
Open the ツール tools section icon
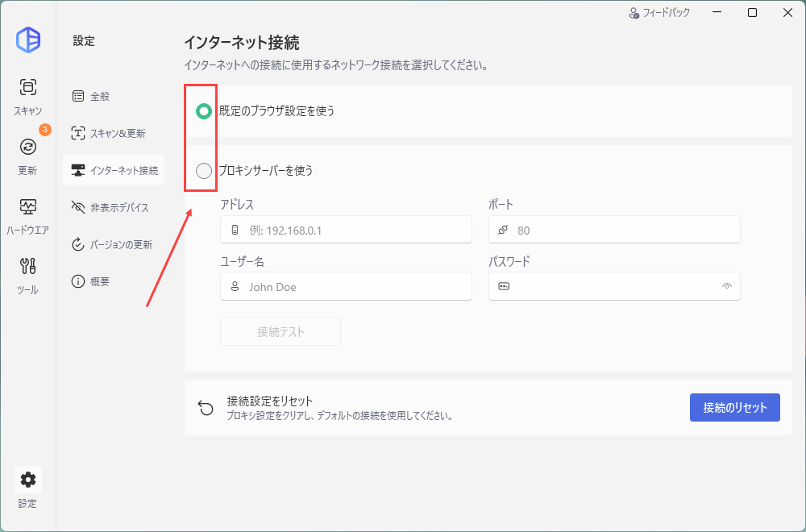27,266
